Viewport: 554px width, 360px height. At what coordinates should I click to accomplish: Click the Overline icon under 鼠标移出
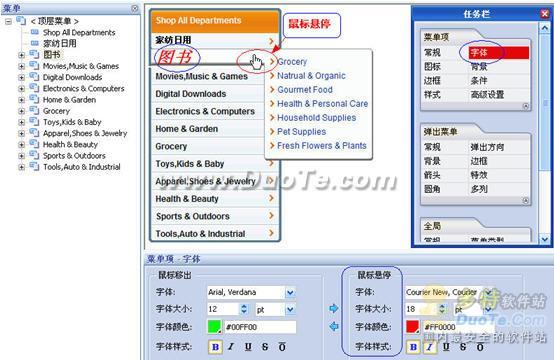pyautogui.click(x=282, y=347)
